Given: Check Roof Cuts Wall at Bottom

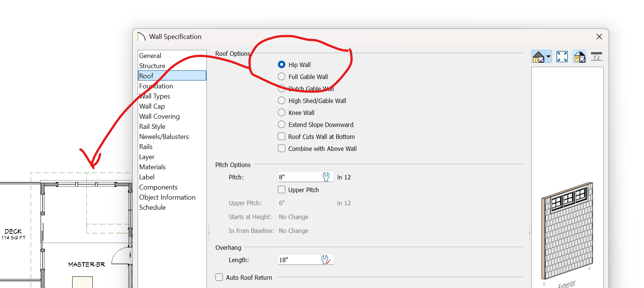Looking at the screenshot, I should pyautogui.click(x=282, y=137).
